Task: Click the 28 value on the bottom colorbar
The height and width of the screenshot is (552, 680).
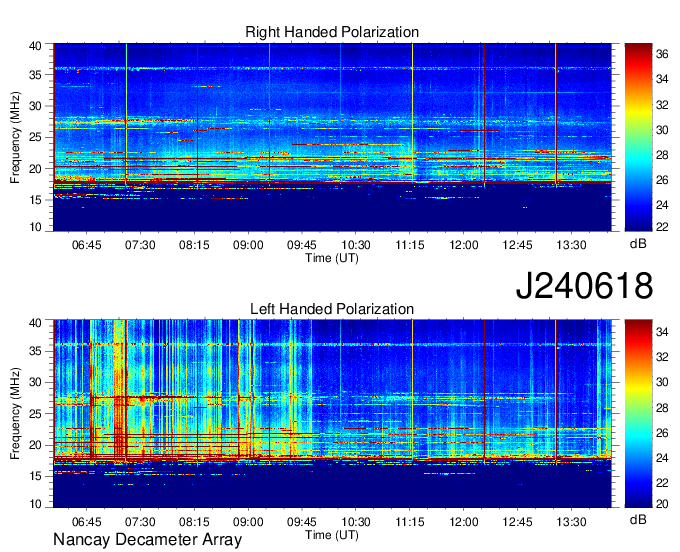Action: tap(662, 408)
